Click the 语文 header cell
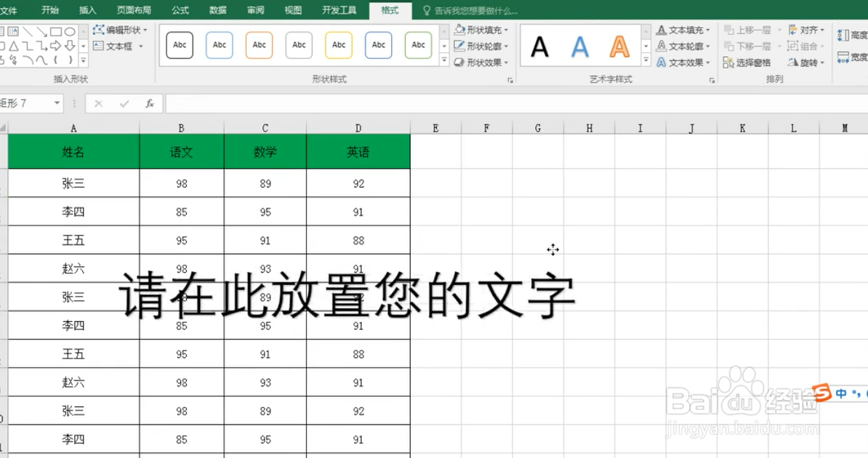The image size is (868, 458). (x=182, y=152)
